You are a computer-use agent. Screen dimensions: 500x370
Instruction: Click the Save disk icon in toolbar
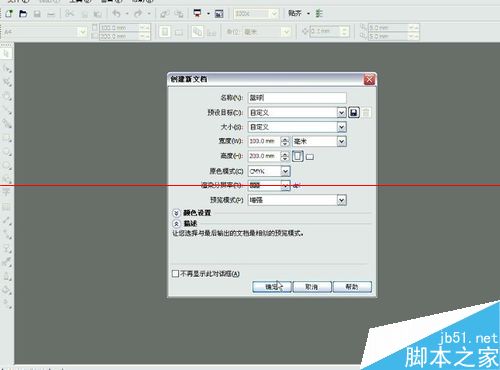pos(37,14)
